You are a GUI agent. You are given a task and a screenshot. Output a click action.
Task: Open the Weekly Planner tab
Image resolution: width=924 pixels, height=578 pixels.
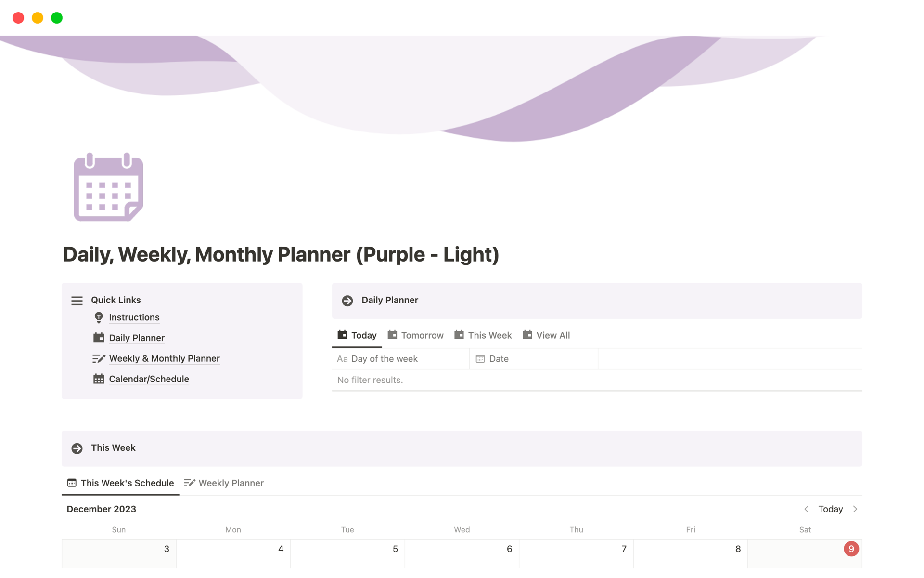pos(230,483)
